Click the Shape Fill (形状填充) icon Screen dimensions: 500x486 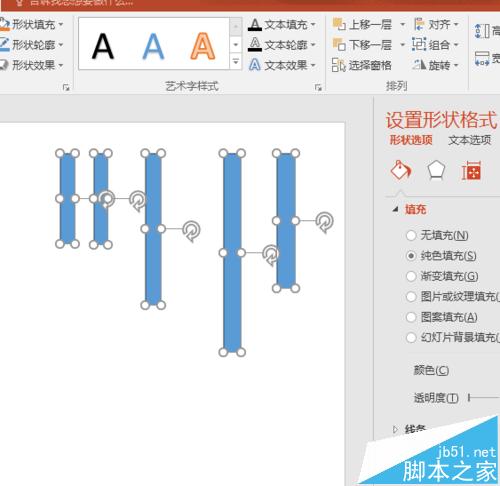coord(4,24)
